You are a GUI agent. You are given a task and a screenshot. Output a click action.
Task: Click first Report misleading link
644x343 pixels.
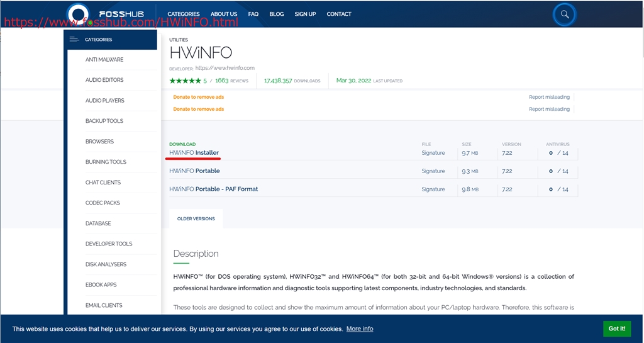tap(549, 97)
